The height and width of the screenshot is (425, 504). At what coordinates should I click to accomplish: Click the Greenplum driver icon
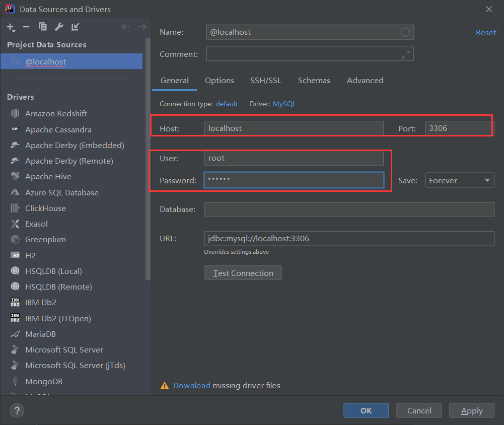click(x=15, y=239)
